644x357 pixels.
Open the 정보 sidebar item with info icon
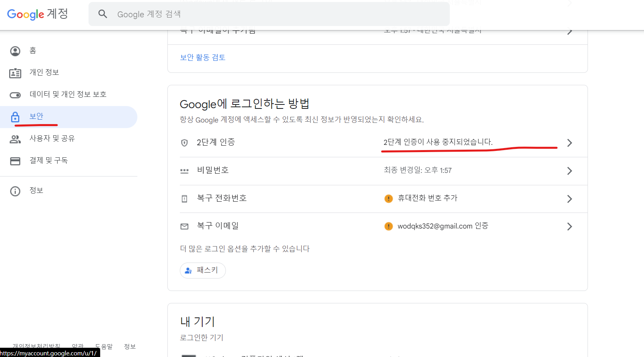(68, 191)
